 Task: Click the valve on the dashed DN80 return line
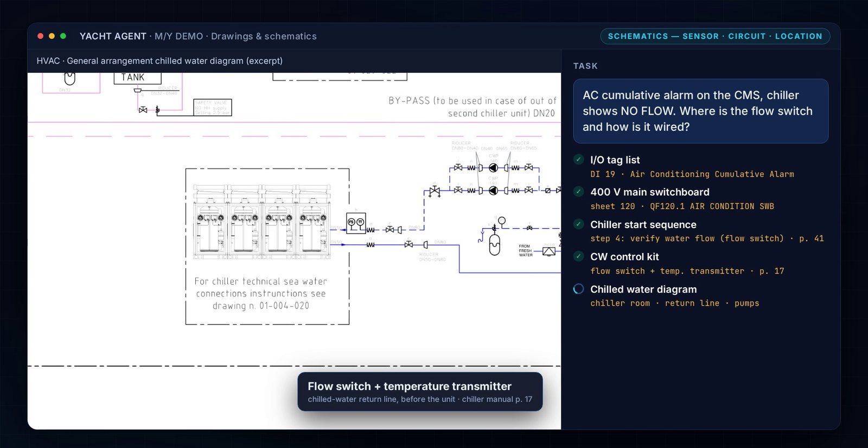(390, 230)
